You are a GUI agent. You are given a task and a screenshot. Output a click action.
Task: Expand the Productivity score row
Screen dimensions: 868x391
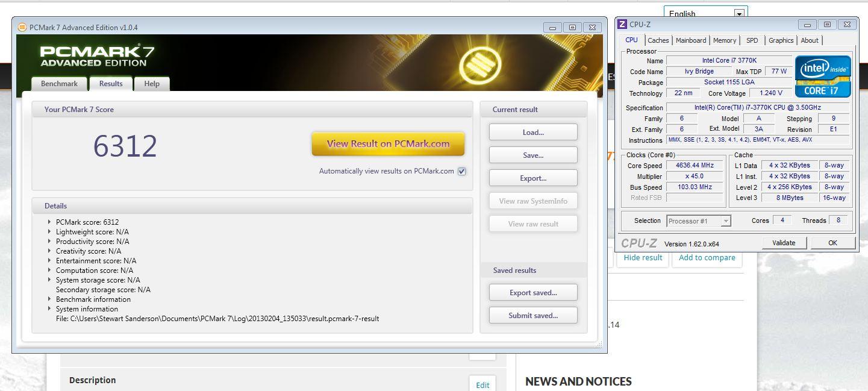pyautogui.click(x=49, y=241)
